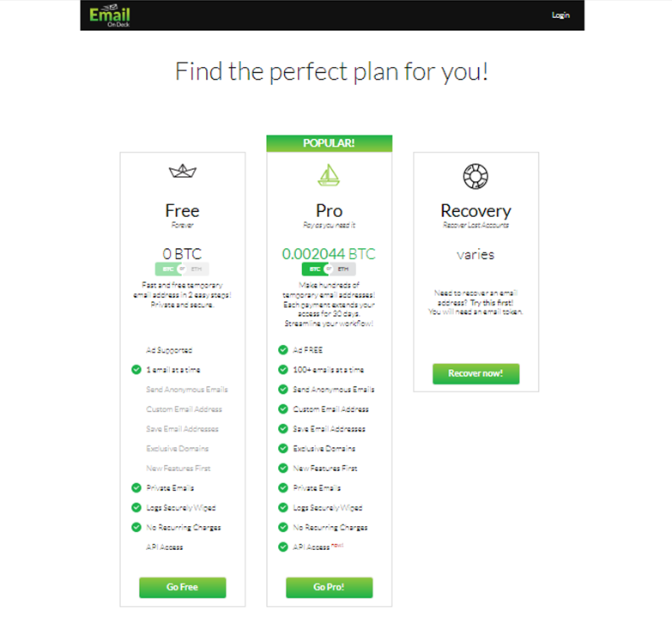Toggle Free plan currency to ETH
Image resolution: width=672 pixels, height=629 pixels.
point(197,269)
